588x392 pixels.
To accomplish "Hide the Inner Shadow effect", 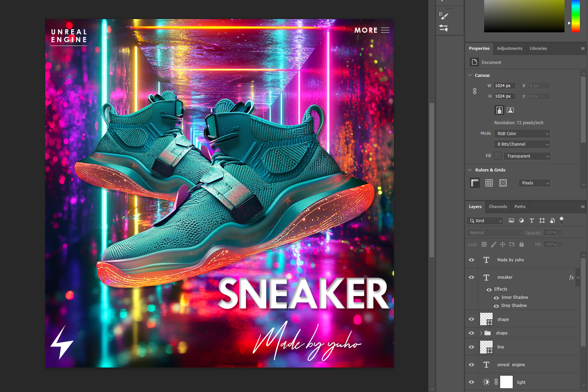I will point(496,298).
